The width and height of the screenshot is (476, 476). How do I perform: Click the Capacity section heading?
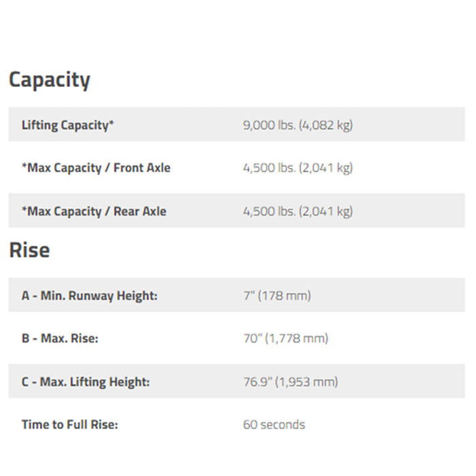point(50,80)
